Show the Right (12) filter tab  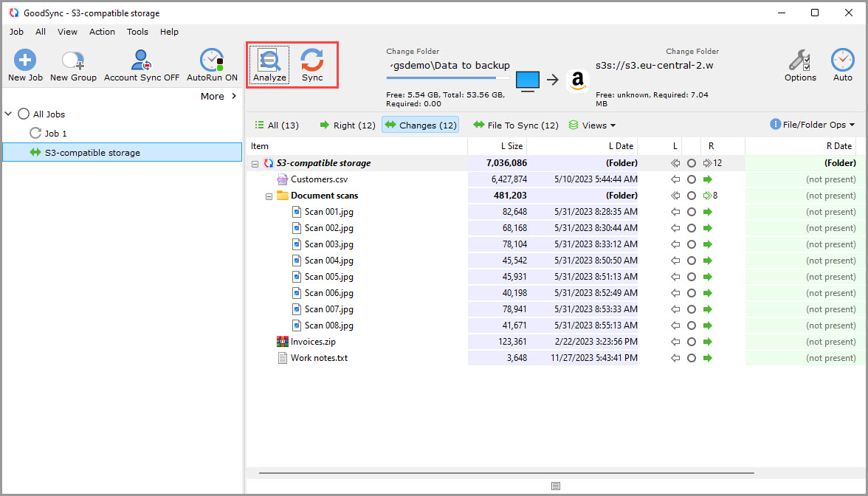pos(348,125)
